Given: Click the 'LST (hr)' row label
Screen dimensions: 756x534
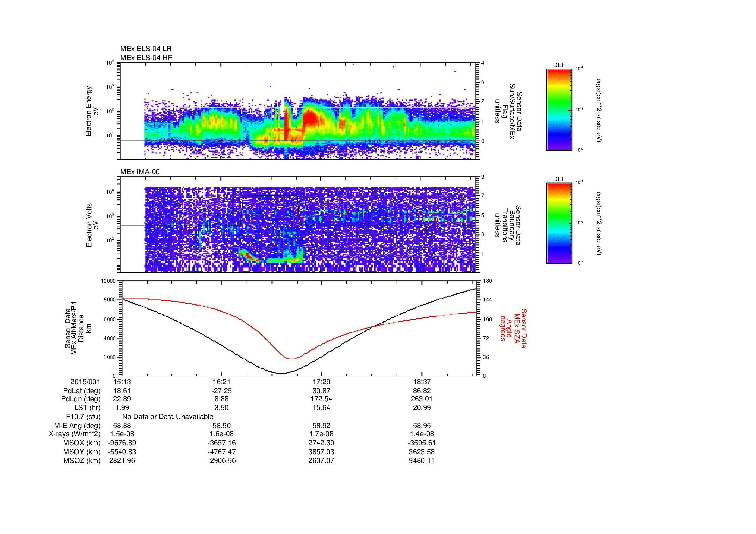Looking at the screenshot, I should [x=87, y=408].
